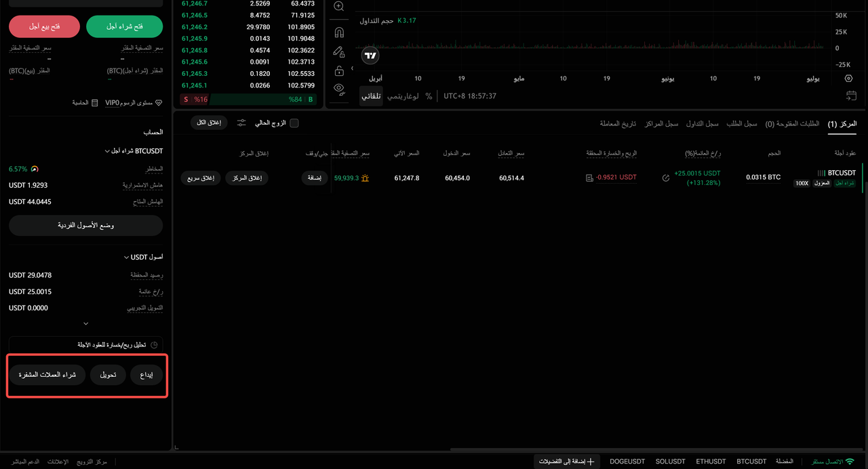Open the سجل التداول tab
The height and width of the screenshot is (469, 868).
702,124
